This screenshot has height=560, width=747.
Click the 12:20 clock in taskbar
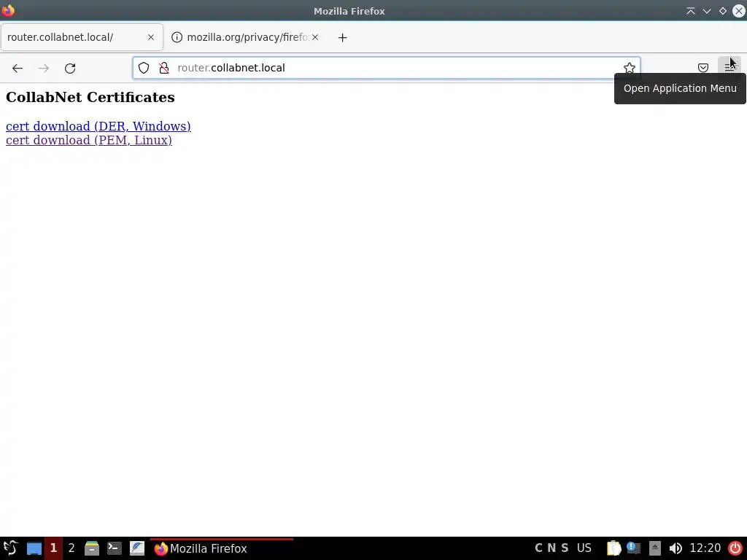705,548
